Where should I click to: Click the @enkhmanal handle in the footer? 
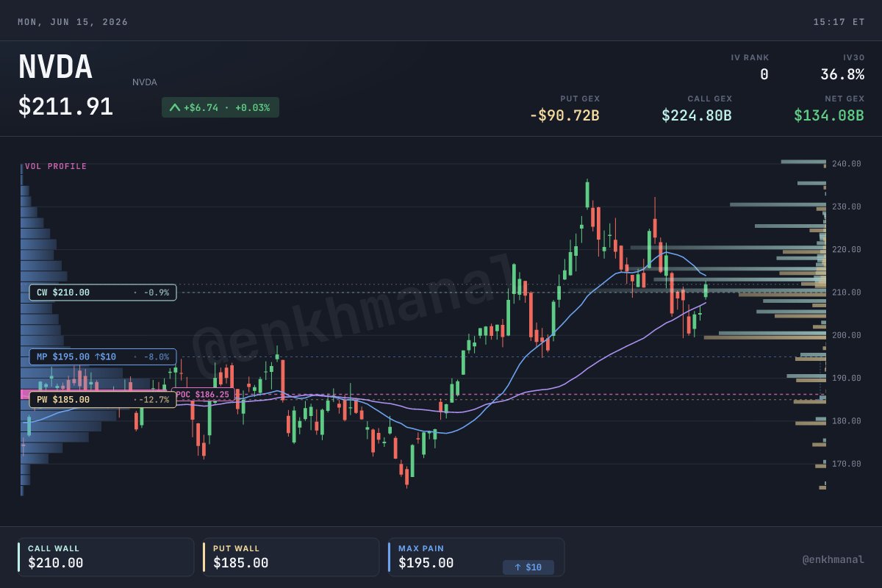tap(833, 559)
